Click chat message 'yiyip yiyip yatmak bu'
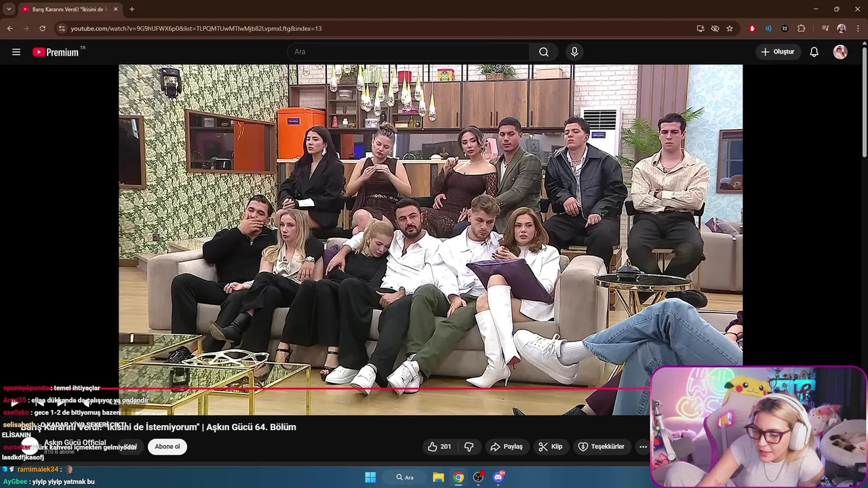 (x=62, y=482)
